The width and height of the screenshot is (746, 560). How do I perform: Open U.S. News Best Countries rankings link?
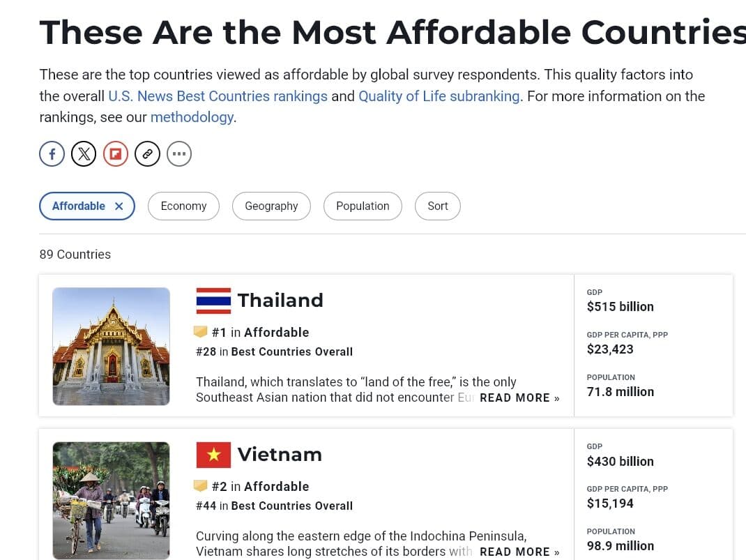218,96
